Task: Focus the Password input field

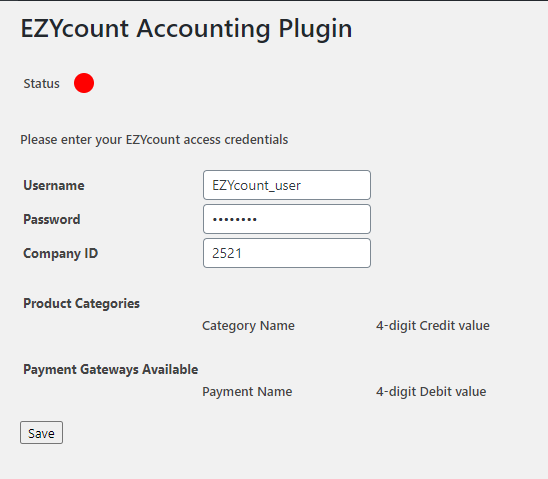Action: [x=287, y=219]
